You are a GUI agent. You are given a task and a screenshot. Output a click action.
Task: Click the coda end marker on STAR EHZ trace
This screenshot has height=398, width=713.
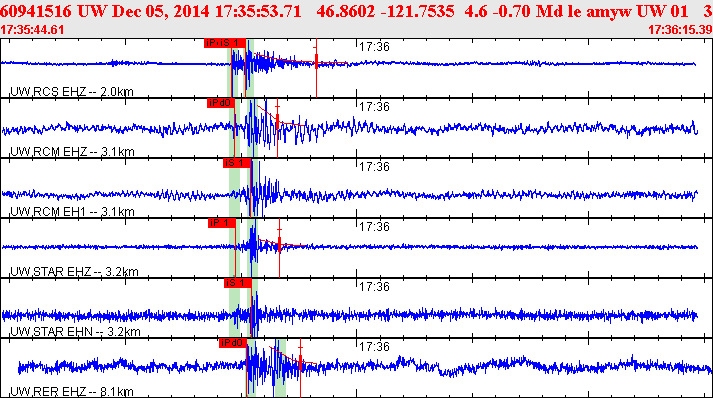click(279, 246)
